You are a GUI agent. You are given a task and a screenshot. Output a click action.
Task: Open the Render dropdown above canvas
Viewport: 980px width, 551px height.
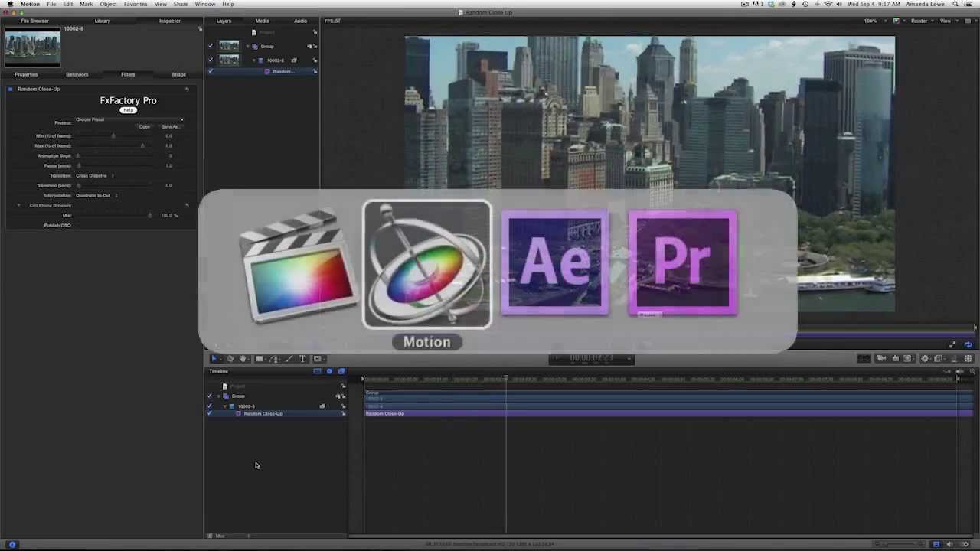point(921,21)
